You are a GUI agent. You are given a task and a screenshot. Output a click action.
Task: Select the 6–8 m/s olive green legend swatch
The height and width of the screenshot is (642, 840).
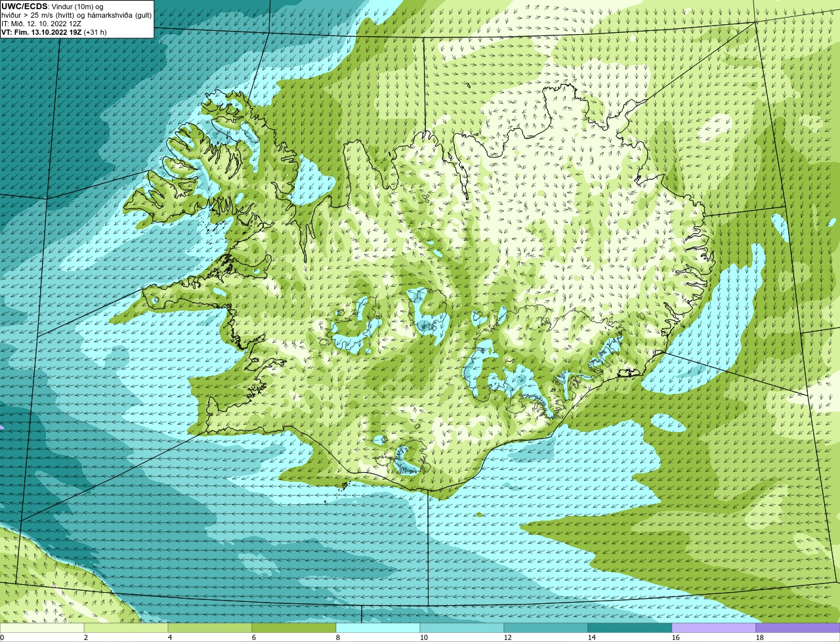294,628
